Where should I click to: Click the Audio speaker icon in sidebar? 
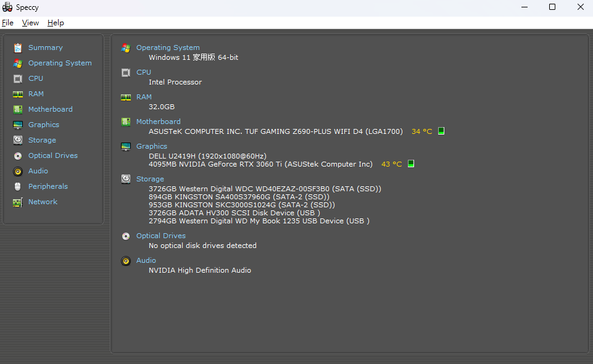18,172
